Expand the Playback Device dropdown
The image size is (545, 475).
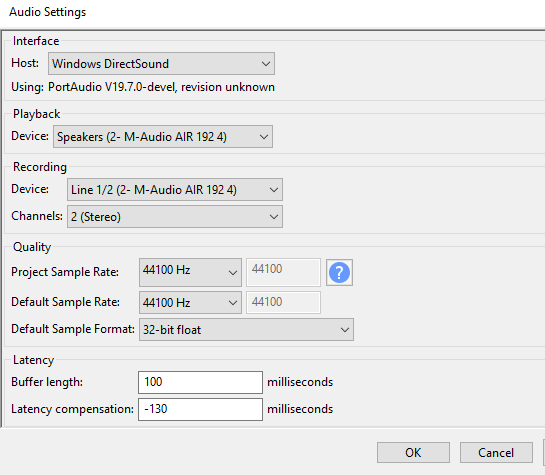[x=163, y=137]
